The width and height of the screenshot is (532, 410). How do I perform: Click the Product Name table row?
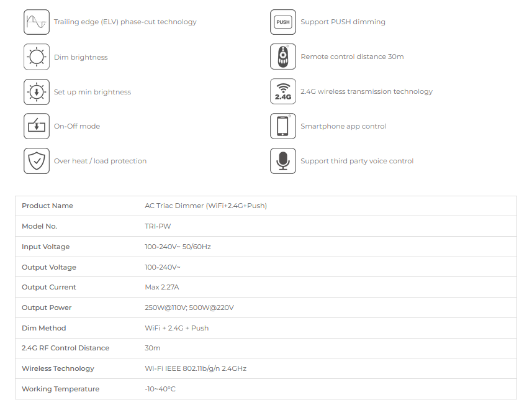(266, 206)
